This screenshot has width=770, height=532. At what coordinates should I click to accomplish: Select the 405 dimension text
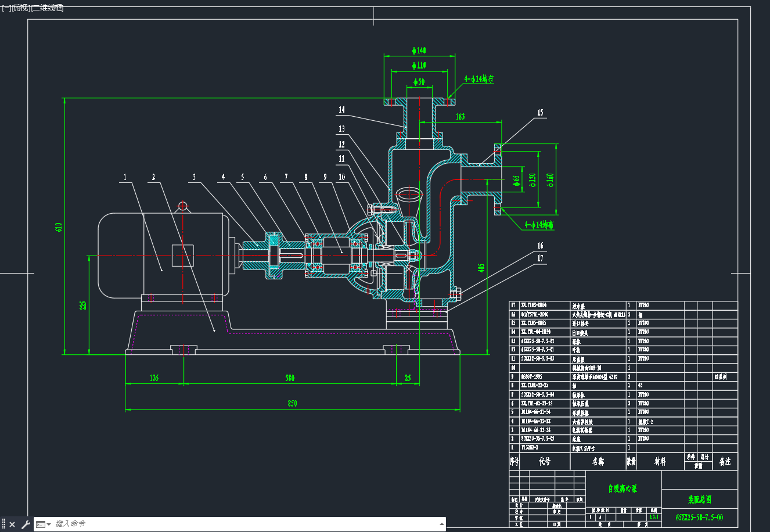481,268
